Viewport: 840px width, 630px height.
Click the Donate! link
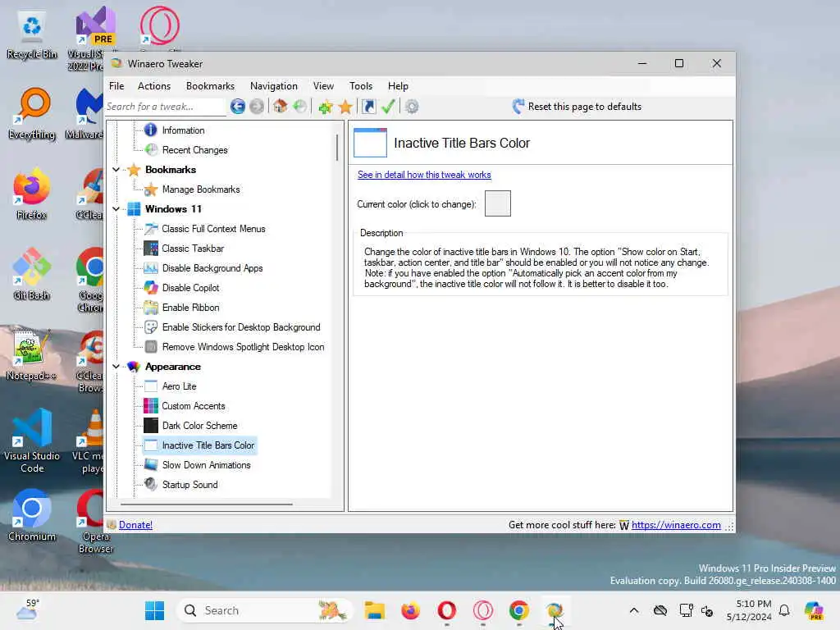(x=135, y=525)
